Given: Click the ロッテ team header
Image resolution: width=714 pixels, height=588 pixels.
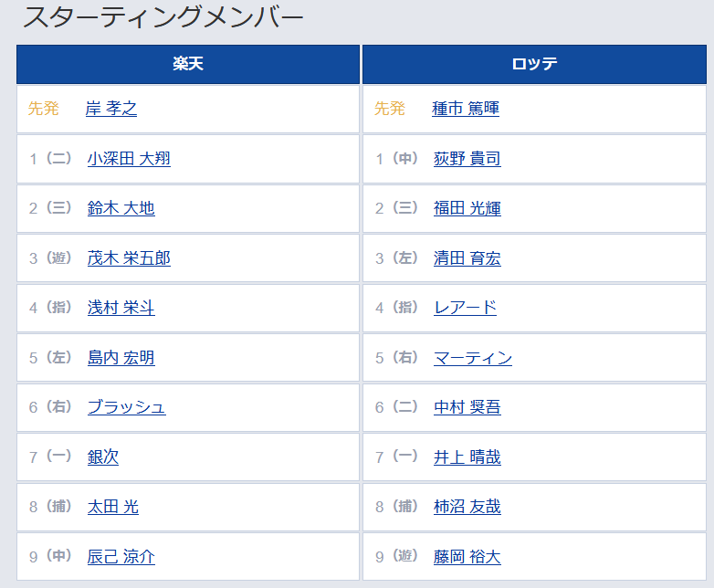Looking at the screenshot, I should pos(534,64).
